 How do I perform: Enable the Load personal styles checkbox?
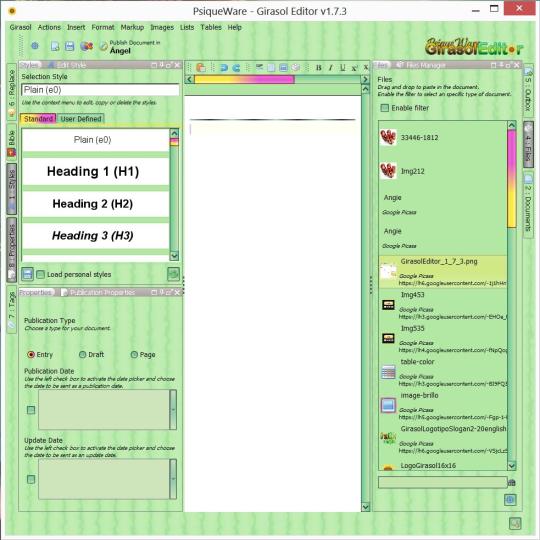[x=41, y=274]
